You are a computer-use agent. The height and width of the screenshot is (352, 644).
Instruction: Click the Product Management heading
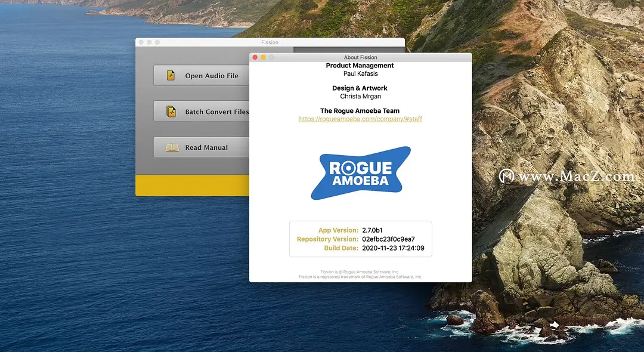click(x=360, y=65)
